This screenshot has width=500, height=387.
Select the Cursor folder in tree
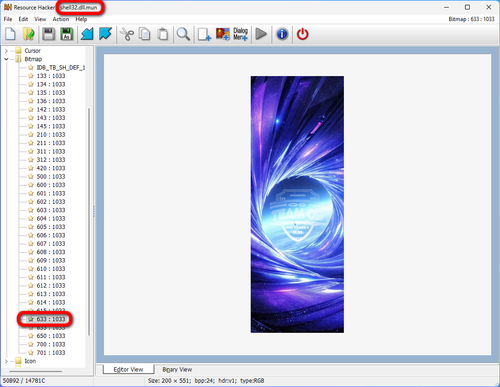[x=32, y=51]
